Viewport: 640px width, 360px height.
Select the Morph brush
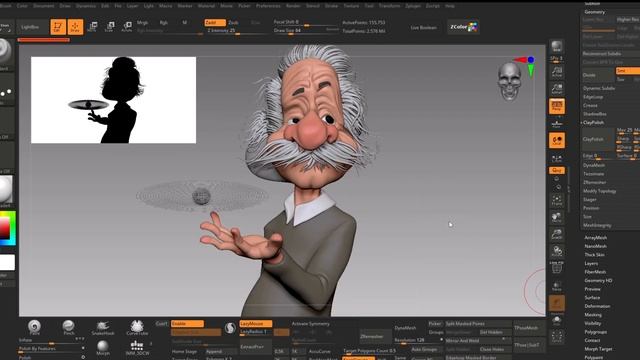pos(102,347)
